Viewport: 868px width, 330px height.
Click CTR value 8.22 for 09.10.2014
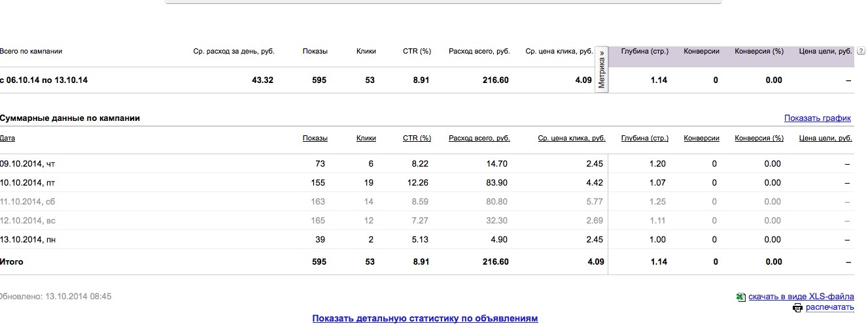[x=419, y=164]
